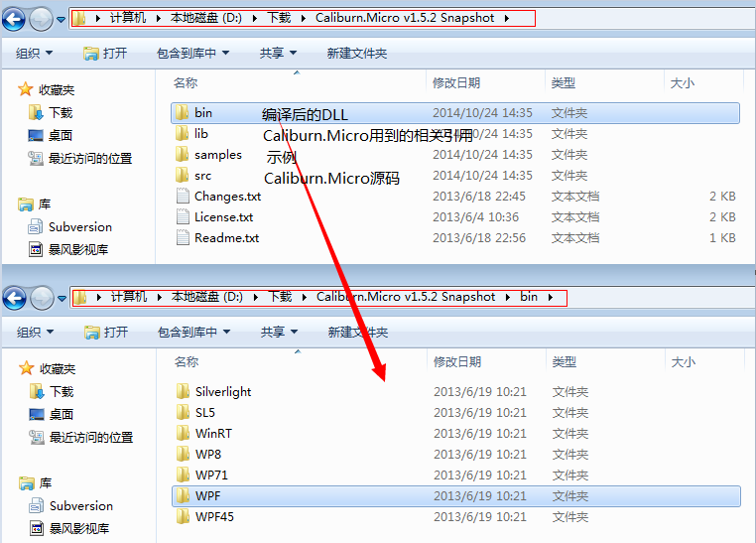Open 包含到库中 dropdown in the top window

pos(192,53)
